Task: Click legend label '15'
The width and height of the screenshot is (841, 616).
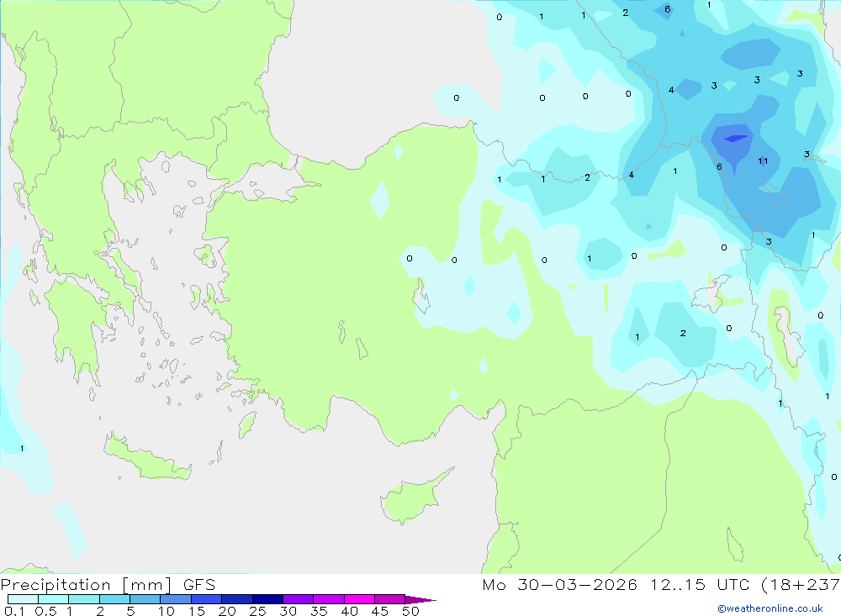Action: pyautogui.click(x=197, y=611)
